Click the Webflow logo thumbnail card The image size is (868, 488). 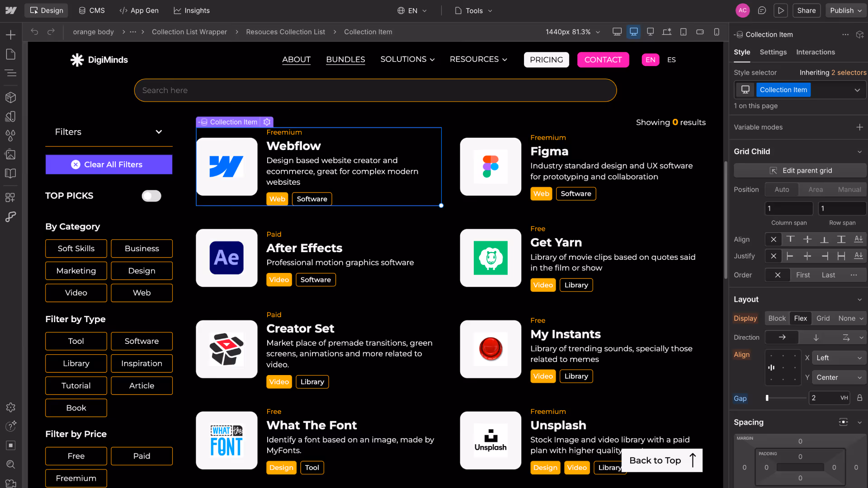tap(226, 167)
